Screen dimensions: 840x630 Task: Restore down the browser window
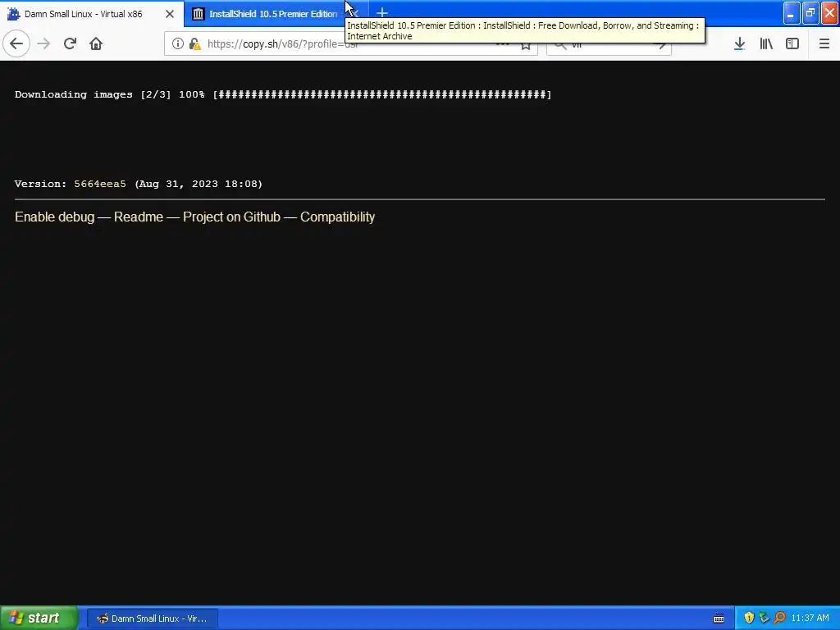point(810,13)
